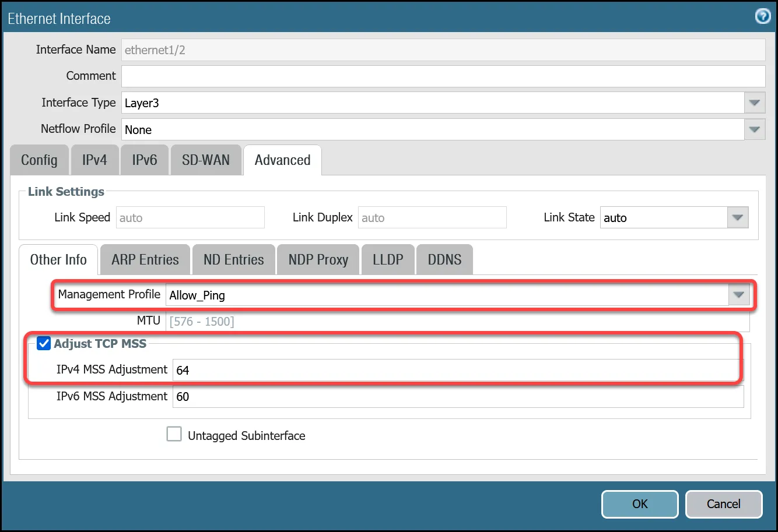Enable the Untagged Subinterface checkbox
This screenshot has height=532, width=778.
[x=174, y=434]
